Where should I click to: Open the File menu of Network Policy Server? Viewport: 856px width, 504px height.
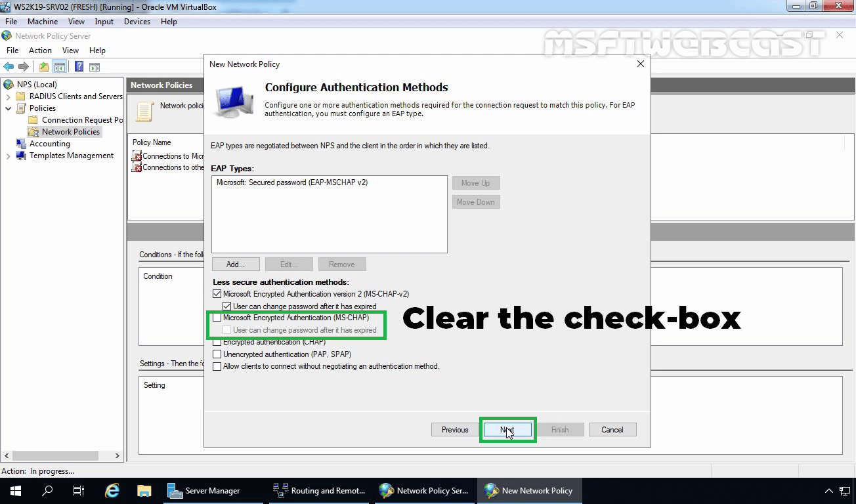click(x=12, y=51)
